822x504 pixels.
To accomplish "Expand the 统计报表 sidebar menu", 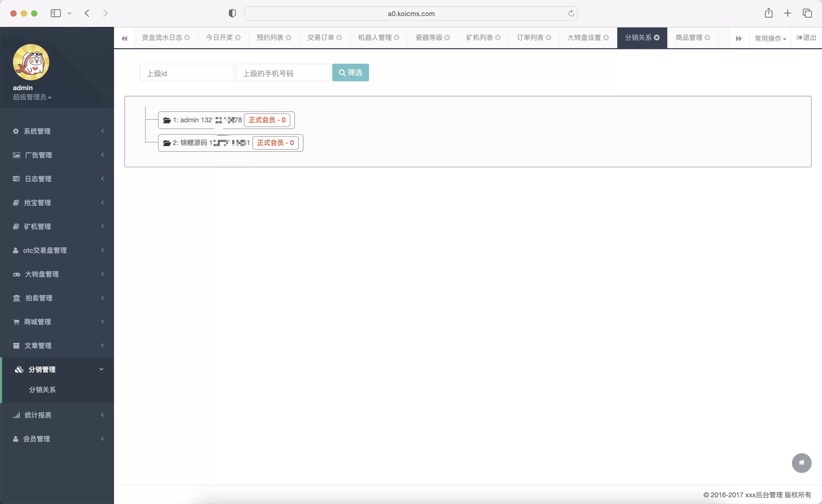I will point(57,415).
